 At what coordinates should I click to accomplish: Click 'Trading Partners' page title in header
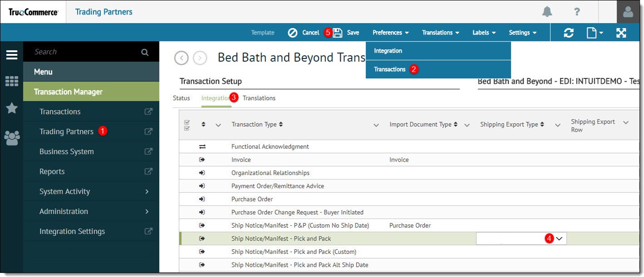pos(104,12)
